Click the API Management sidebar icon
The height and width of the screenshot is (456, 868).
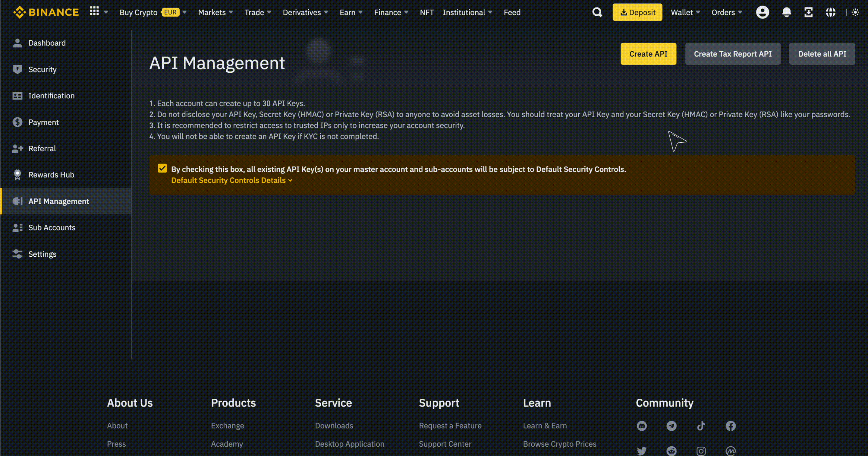[17, 201]
